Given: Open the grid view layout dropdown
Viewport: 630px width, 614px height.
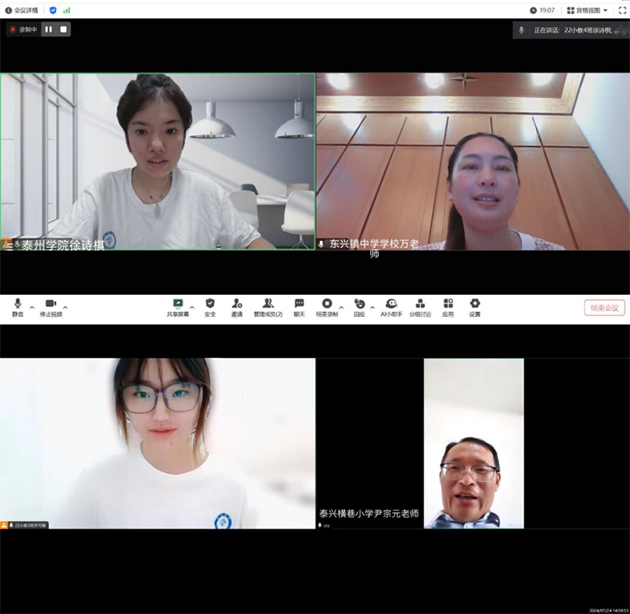Looking at the screenshot, I should click(x=587, y=10).
